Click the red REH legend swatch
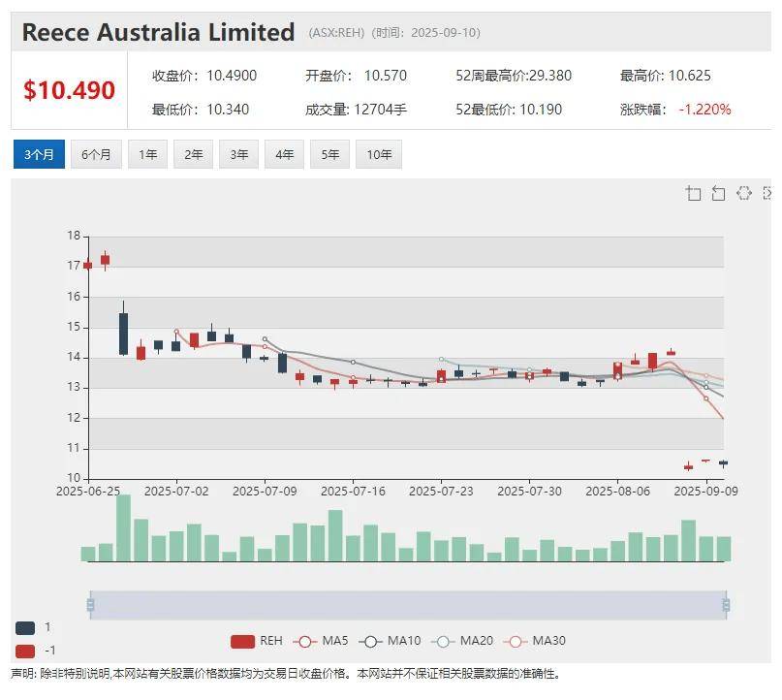 tap(241, 641)
